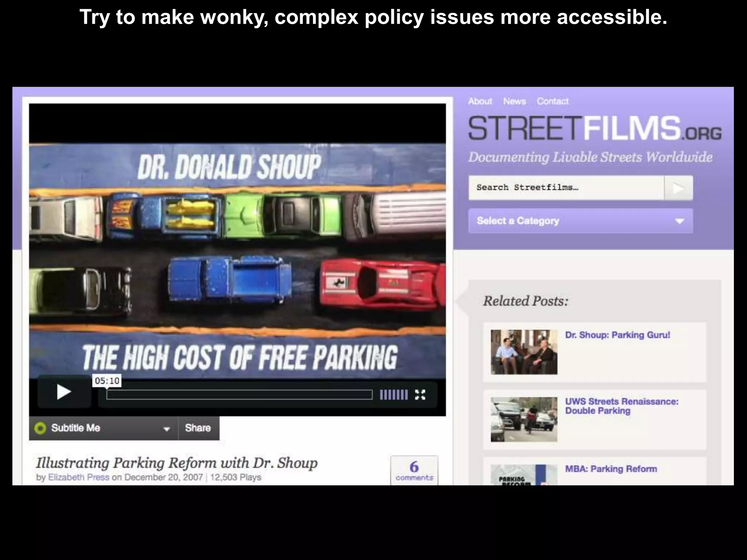Focus the Search Streetfilms input field
This screenshot has height=560, width=747.
coord(566,188)
